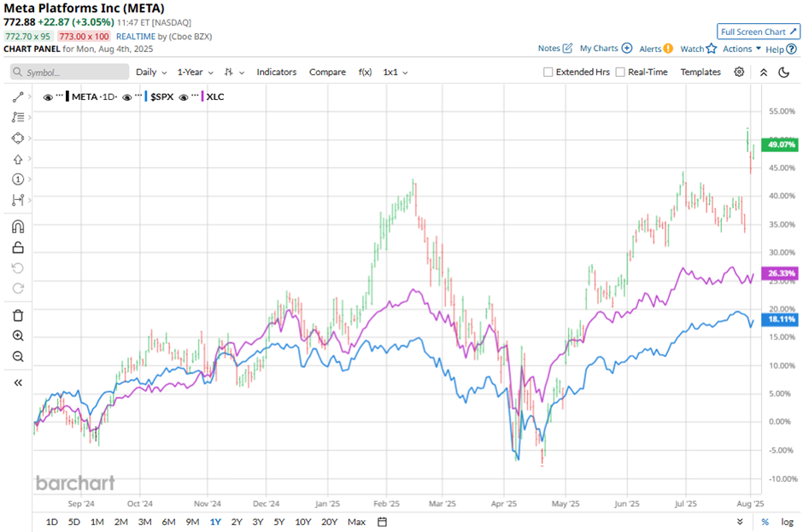
Task: Enable the Real-Time checkbox
Action: 620,73
